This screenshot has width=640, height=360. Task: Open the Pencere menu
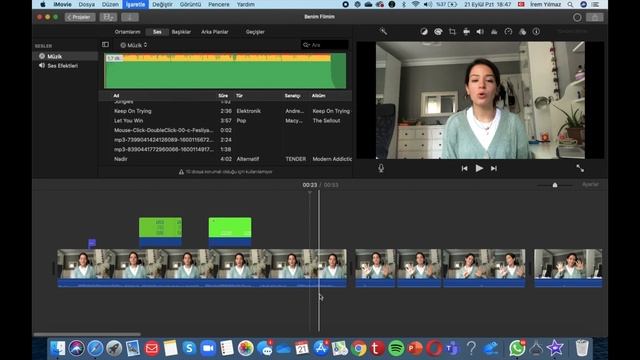[x=219, y=4]
